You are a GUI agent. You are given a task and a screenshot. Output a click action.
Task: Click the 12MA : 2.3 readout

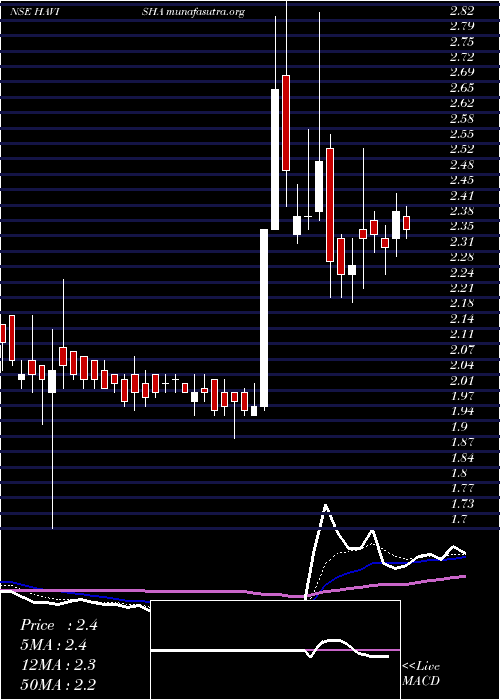[58, 665]
